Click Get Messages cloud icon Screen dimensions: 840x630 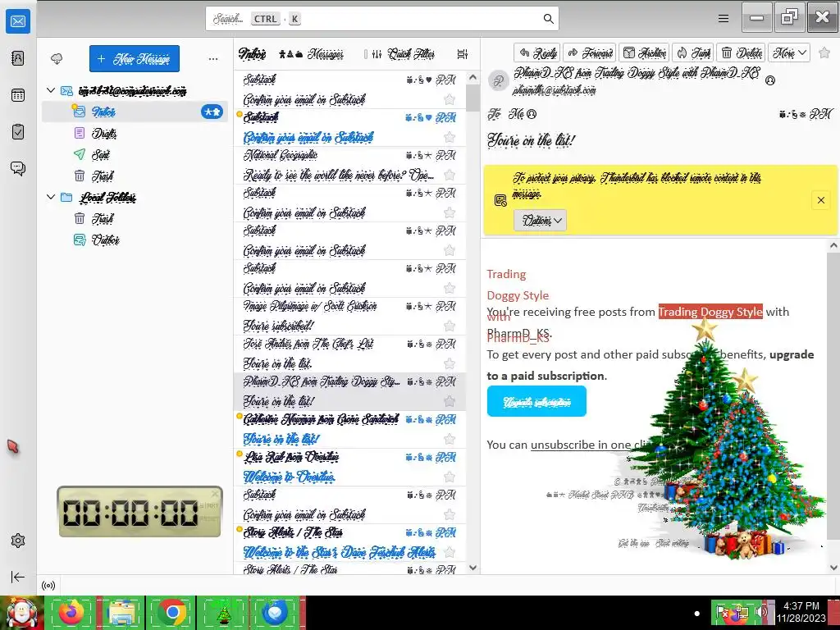pyautogui.click(x=57, y=59)
